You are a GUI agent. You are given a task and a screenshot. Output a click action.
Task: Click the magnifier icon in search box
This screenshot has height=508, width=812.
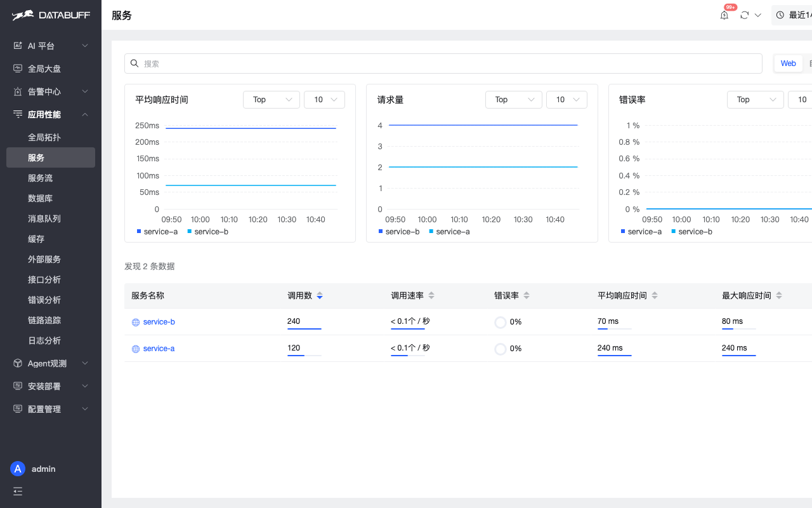134,63
